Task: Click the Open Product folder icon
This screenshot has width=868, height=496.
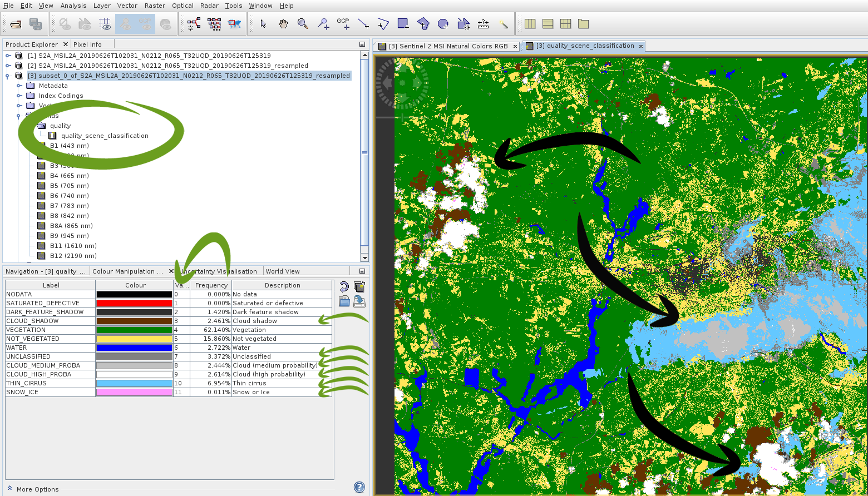Action: pyautogui.click(x=16, y=24)
